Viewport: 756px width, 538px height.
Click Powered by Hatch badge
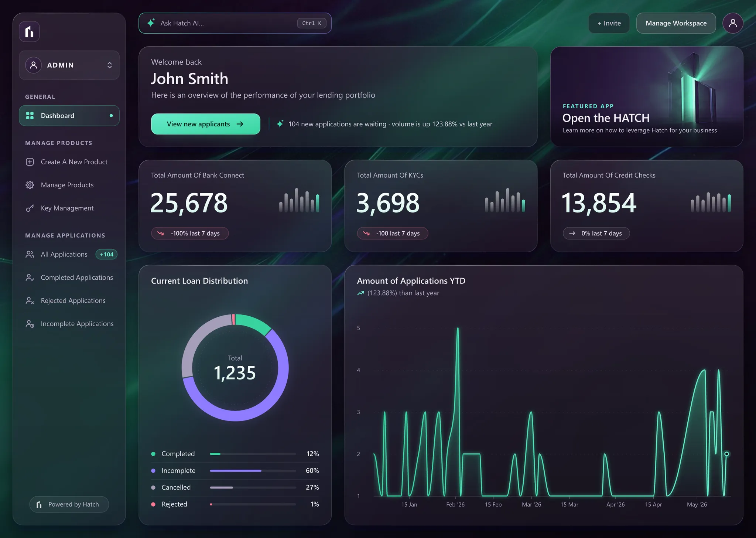tap(69, 504)
